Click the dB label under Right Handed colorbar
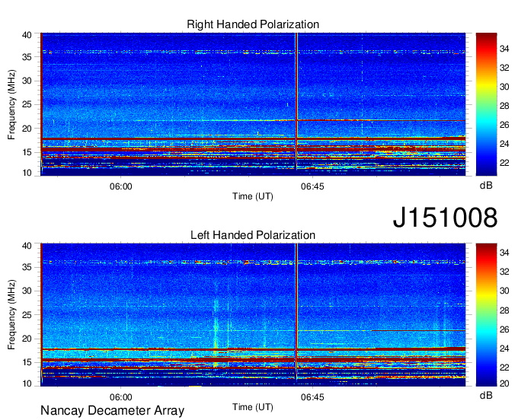 [x=486, y=185]
